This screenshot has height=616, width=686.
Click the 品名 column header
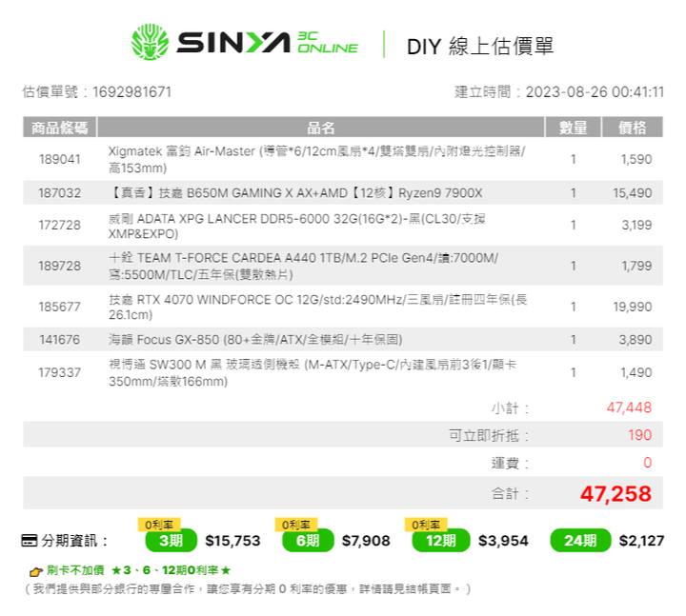[321, 128]
